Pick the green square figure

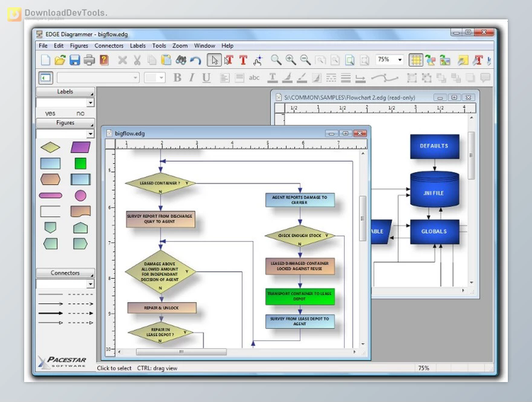(x=80, y=163)
